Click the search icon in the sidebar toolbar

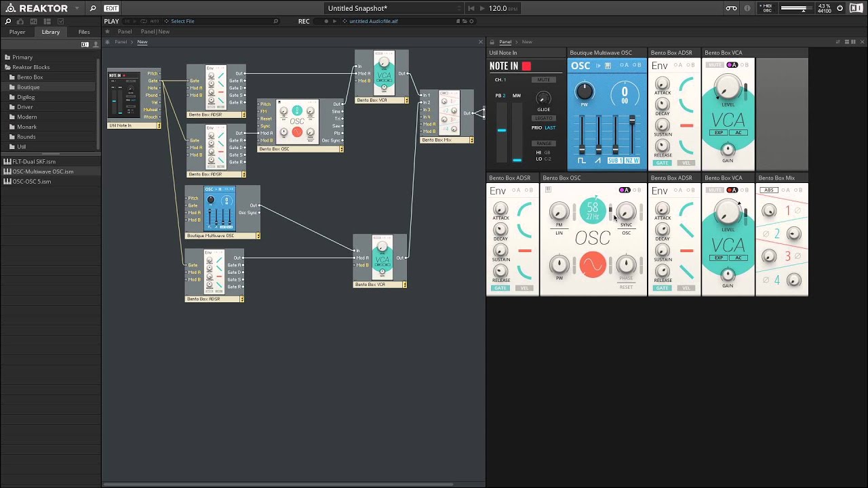point(9,21)
